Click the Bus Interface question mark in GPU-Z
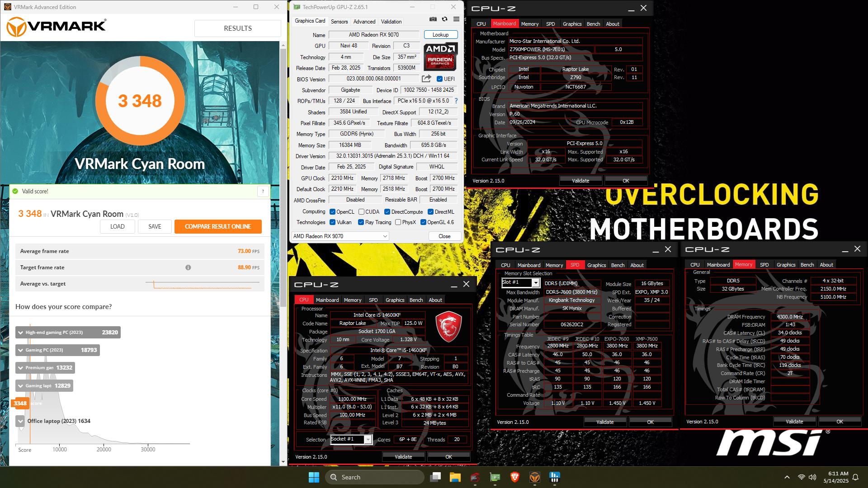The height and width of the screenshot is (488, 868). click(x=456, y=101)
